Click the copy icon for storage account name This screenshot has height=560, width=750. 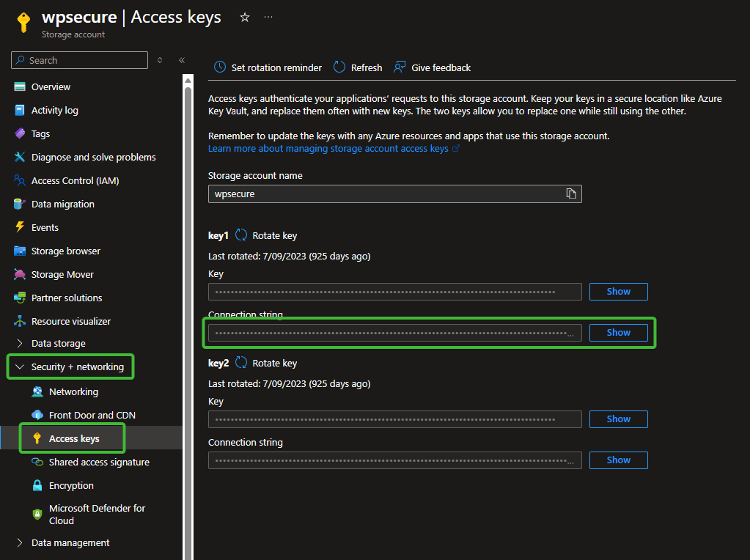click(570, 194)
